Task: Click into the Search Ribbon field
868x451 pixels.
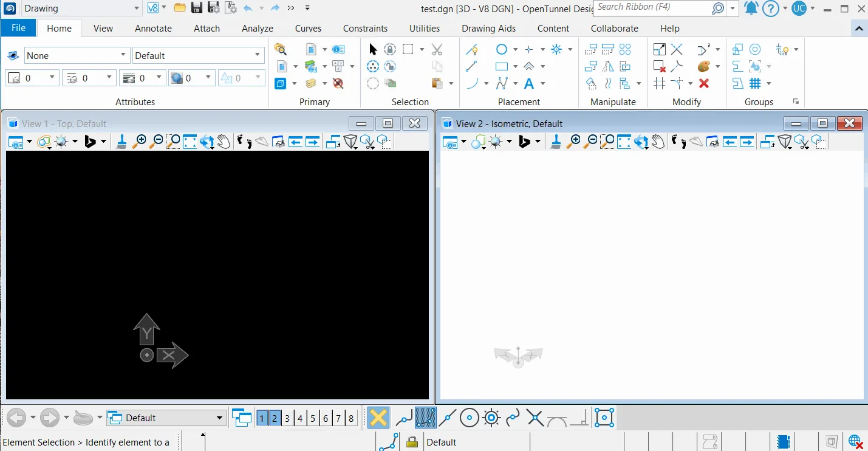Action: 653,7
